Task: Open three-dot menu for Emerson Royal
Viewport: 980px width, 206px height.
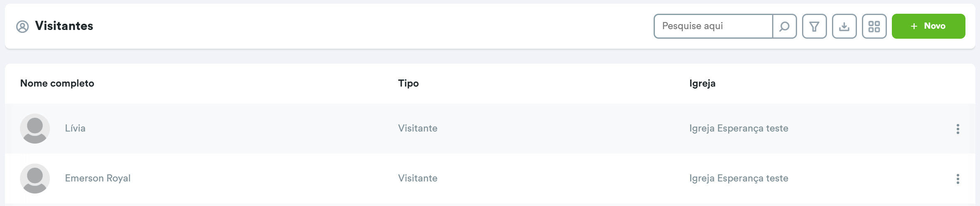Action: (x=958, y=179)
